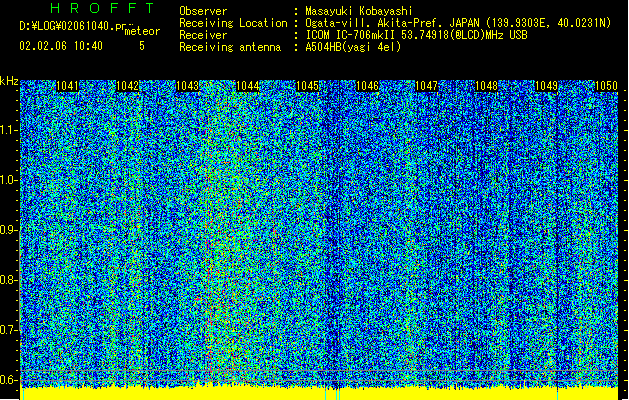Click the 0.8 kHz axis label
This screenshot has width=629, height=400.
(x=9, y=280)
